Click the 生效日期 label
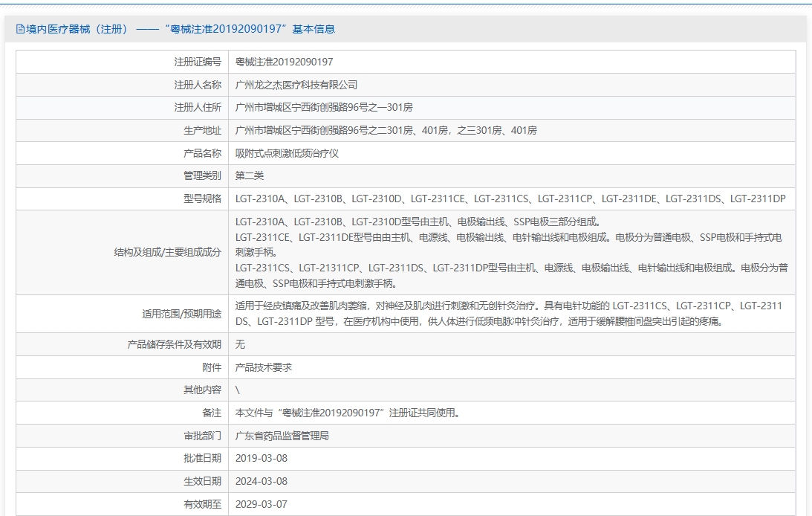Image resolution: width=812 pixels, height=516 pixels. click(202, 481)
